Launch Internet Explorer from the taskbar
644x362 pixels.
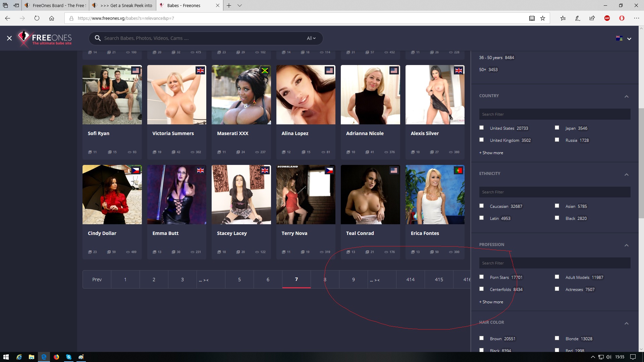(19, 357)
